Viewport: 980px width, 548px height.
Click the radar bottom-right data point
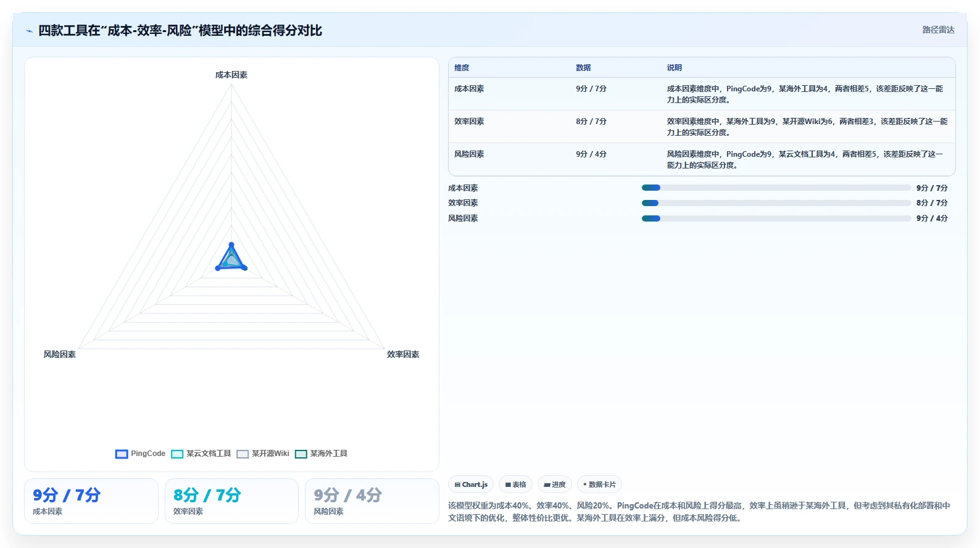tap(244, 268)
